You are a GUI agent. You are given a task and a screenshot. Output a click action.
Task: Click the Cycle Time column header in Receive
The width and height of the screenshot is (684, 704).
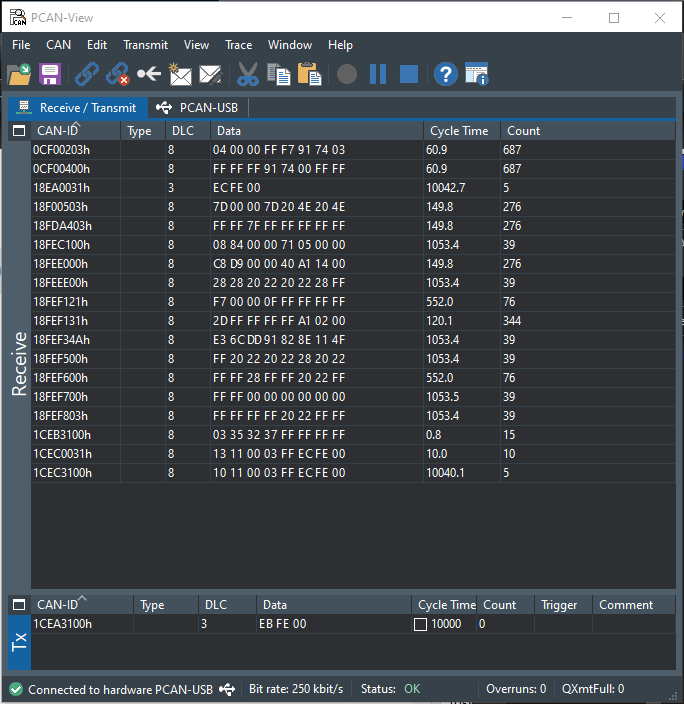coord(459,131)
